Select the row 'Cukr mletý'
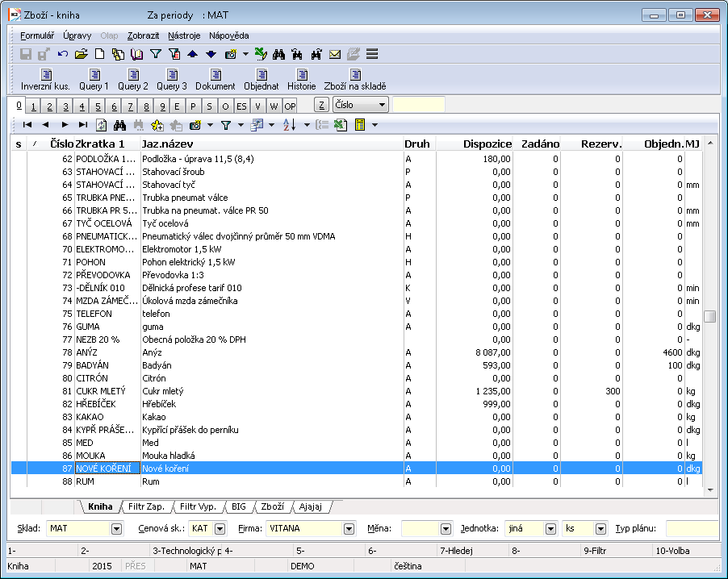 click(x=356, y=391)
